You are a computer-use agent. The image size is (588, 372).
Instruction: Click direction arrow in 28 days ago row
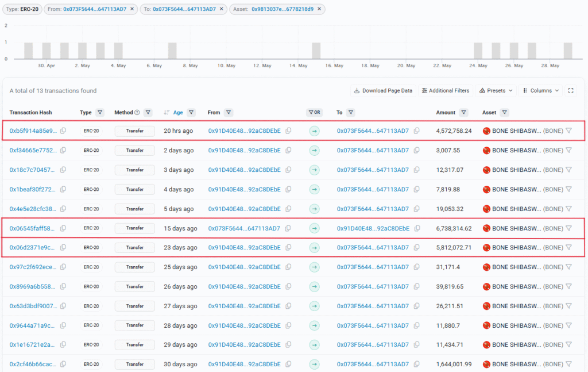314,325
